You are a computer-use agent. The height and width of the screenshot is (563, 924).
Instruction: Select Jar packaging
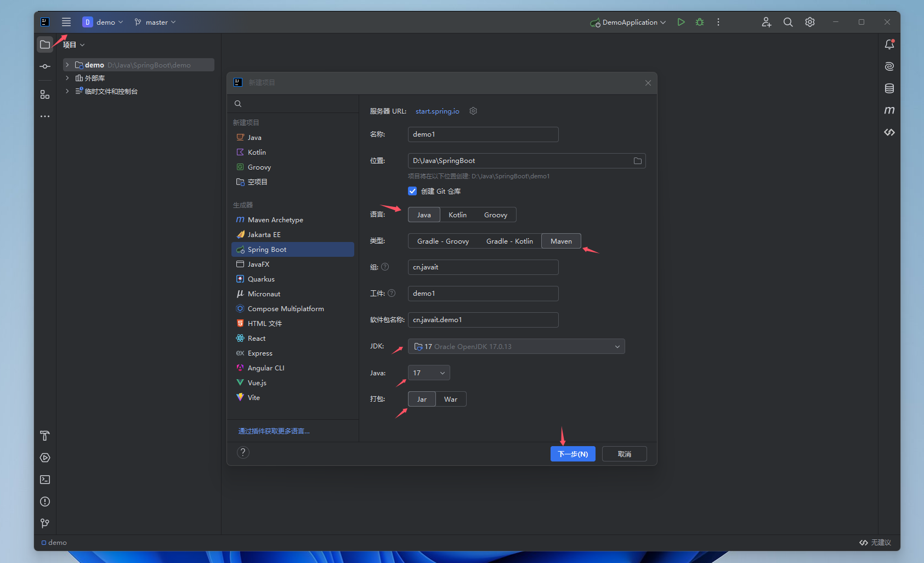[x=422, y=399]
